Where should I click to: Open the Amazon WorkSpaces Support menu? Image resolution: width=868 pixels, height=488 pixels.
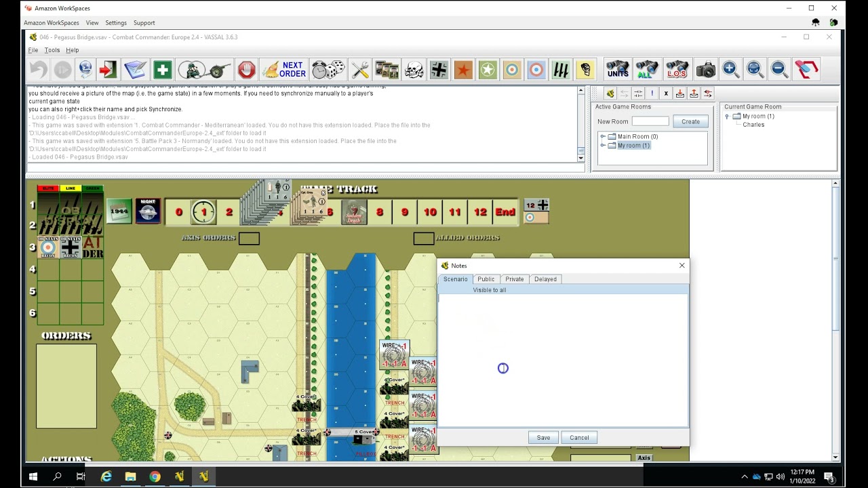[x=144, y=22]
